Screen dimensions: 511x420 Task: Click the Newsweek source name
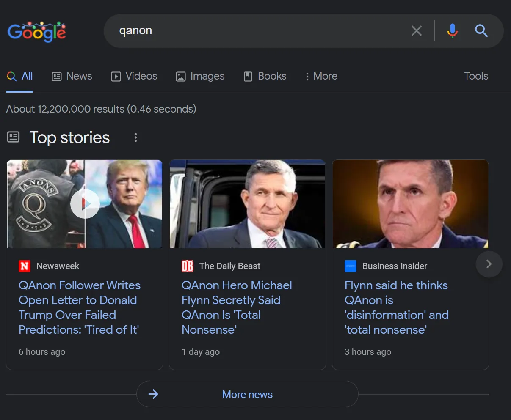(58, 266)
